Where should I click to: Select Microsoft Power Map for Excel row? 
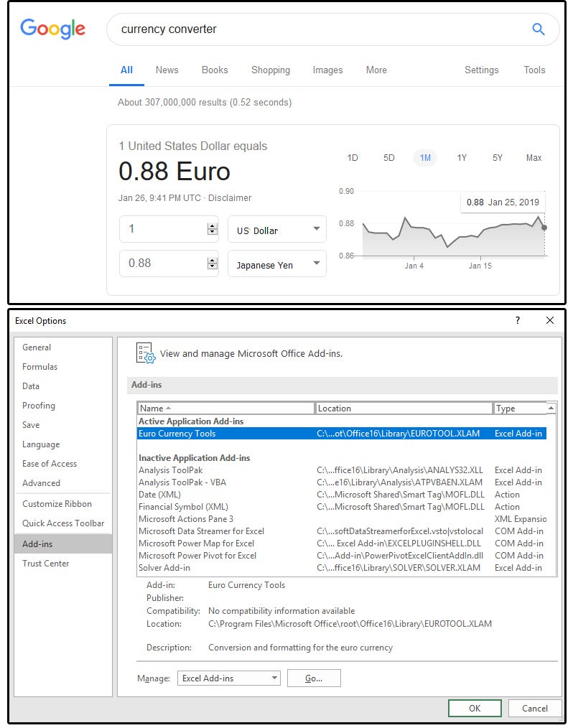pyautogui.click(x=342, y=543)
